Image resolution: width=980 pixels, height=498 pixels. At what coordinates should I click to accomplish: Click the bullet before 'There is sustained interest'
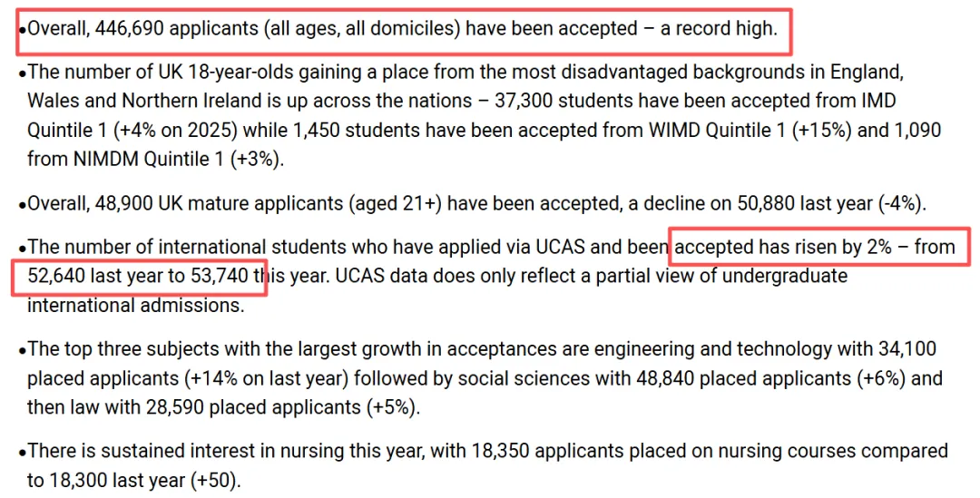[23, 453]
